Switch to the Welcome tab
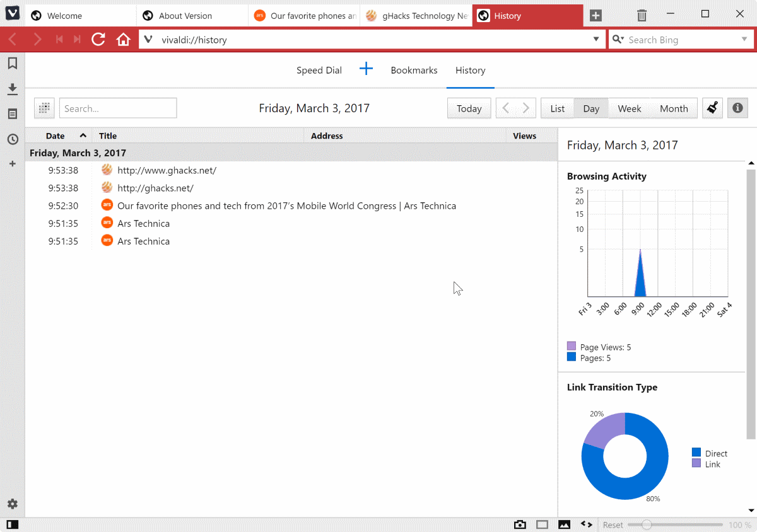The height and width of the screenshot is (532, 757). [81, 16]
